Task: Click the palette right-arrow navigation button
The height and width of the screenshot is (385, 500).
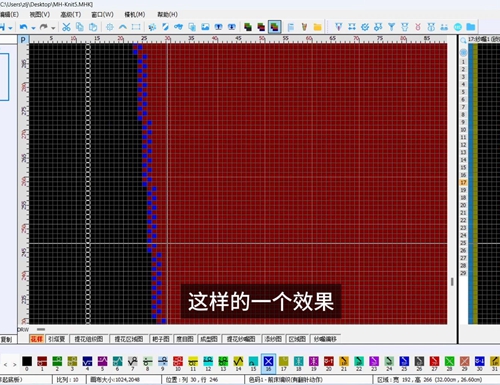Action: point(15,365)
